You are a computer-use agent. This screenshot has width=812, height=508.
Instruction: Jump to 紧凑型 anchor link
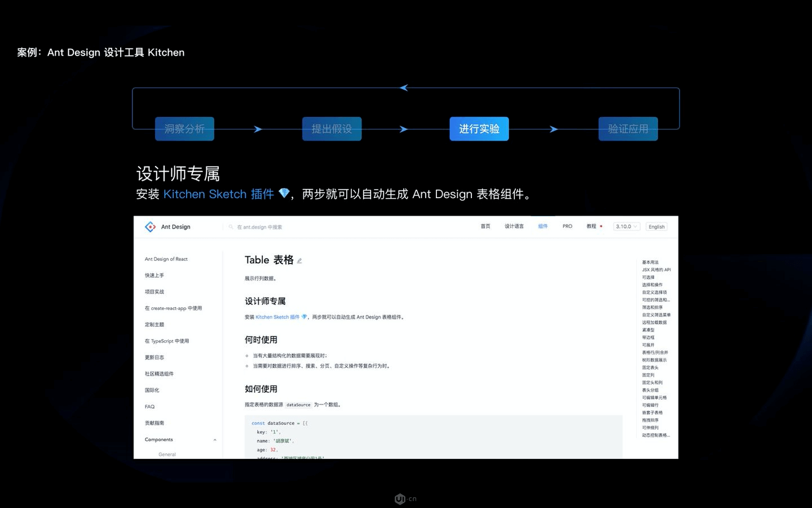(x=648, y=330)
